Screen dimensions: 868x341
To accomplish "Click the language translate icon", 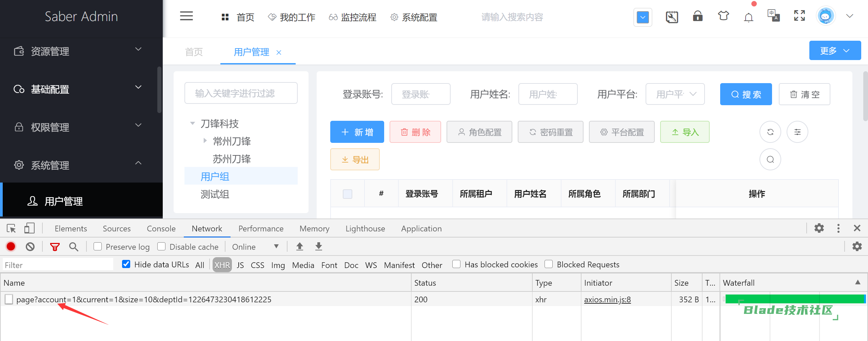I will point(774,16).
